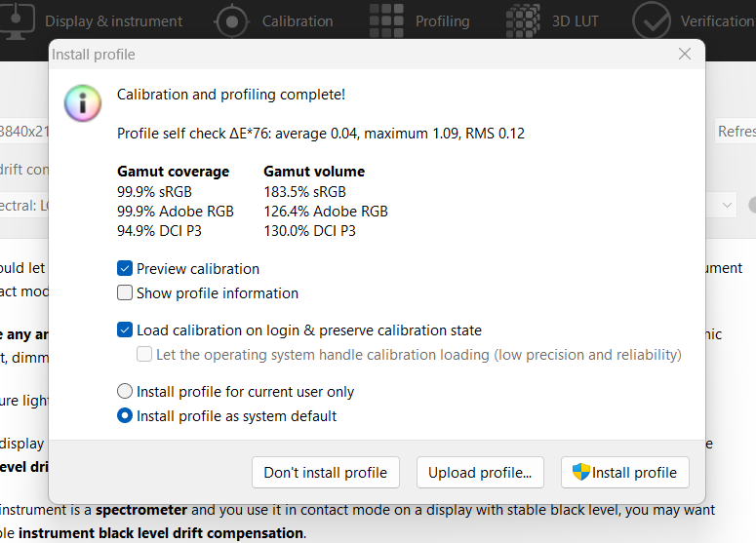Click the colorful info icon in dialog

tap(82, 101)
